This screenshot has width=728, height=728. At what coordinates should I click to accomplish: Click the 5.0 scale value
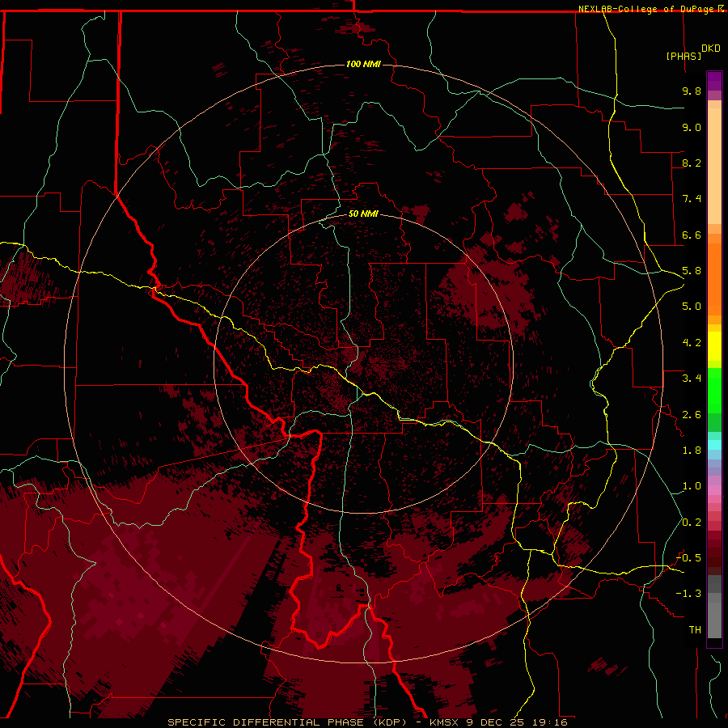pos(692,307)
